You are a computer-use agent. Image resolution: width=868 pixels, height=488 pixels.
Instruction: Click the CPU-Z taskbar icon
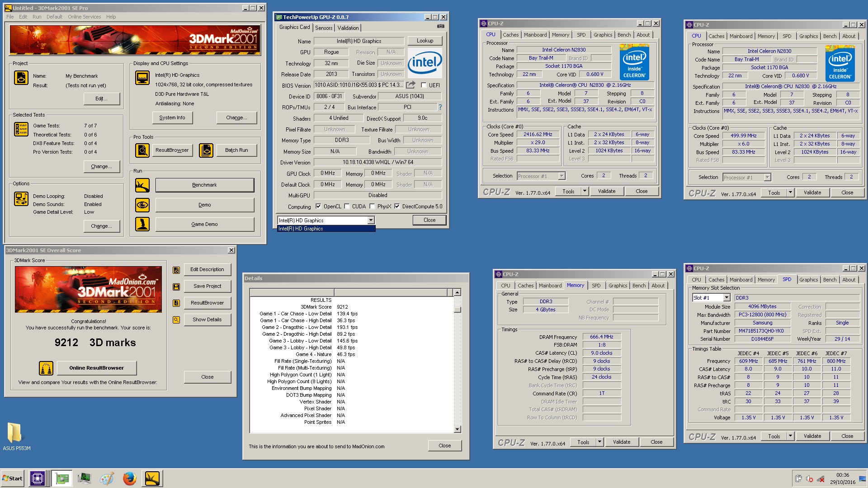[x=37, y=479]
